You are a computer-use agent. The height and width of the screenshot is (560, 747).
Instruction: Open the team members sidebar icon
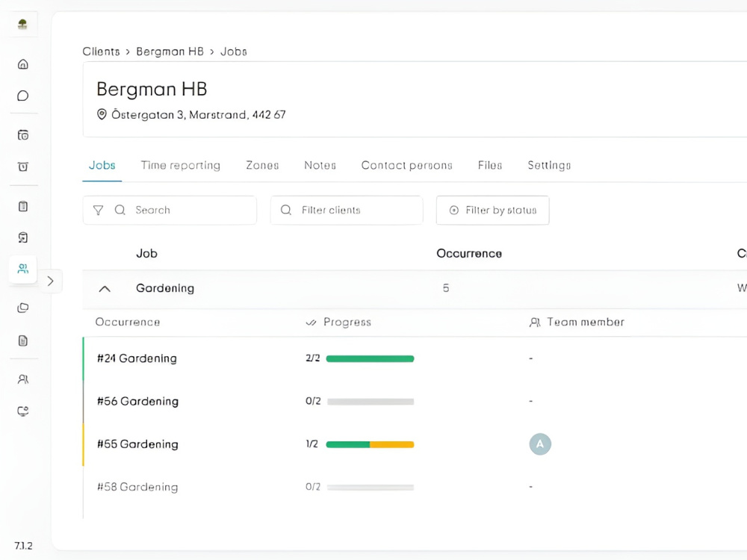[23, 379]
